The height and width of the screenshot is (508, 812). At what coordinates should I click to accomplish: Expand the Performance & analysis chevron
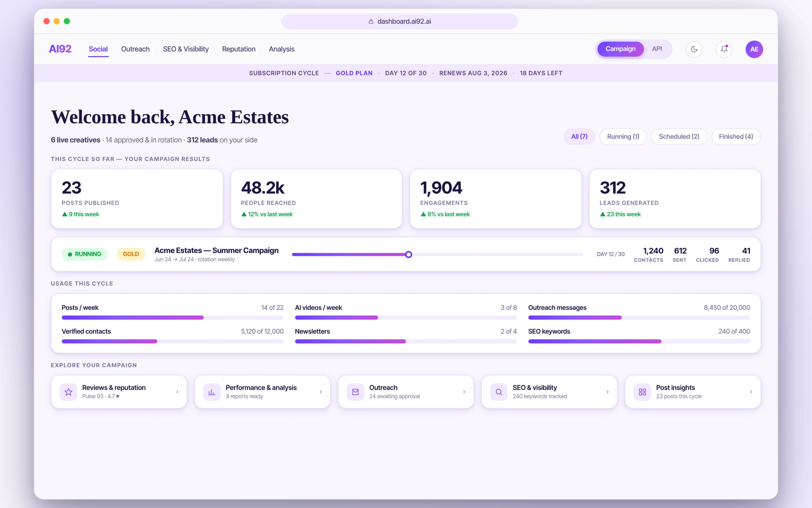[321, 392]
